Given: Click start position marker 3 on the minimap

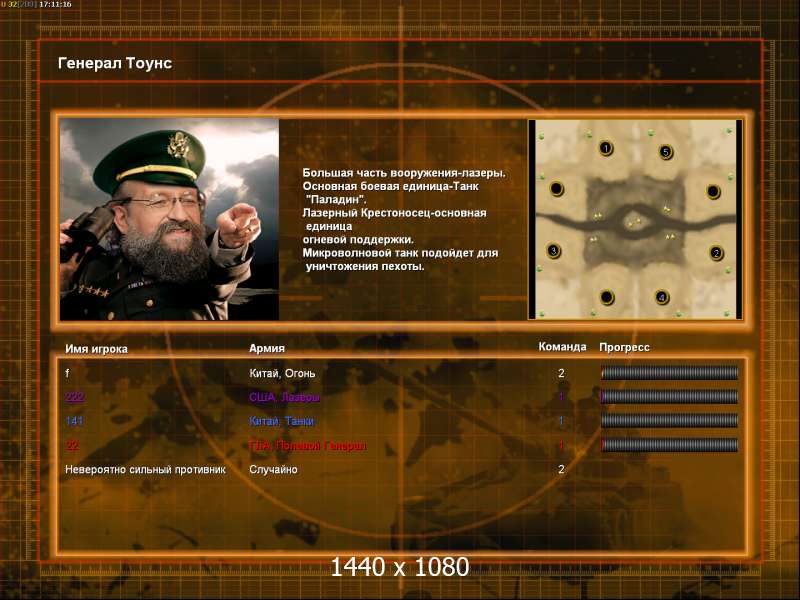Looking at the screenshot, I should click(554, 251).
